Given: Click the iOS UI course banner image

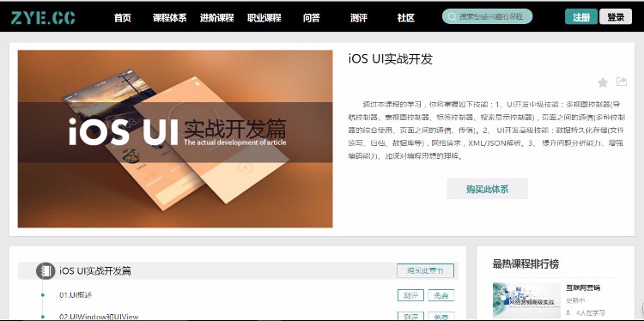Looking at the screenshot, I should click(175, 139).
